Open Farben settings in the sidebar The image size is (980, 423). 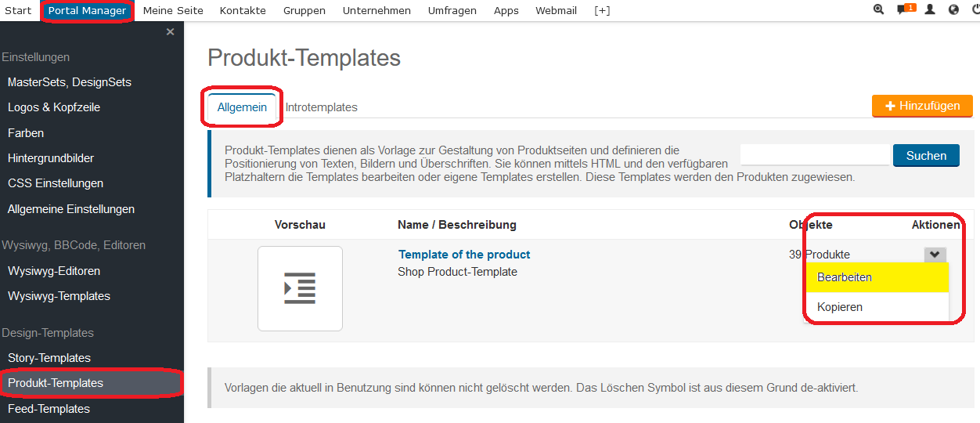click(26, 133)
